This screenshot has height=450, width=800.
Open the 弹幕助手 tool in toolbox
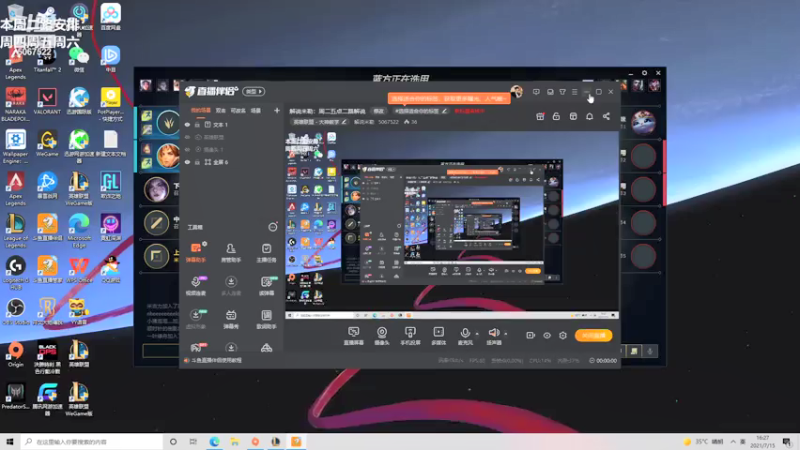coord(196,252)
